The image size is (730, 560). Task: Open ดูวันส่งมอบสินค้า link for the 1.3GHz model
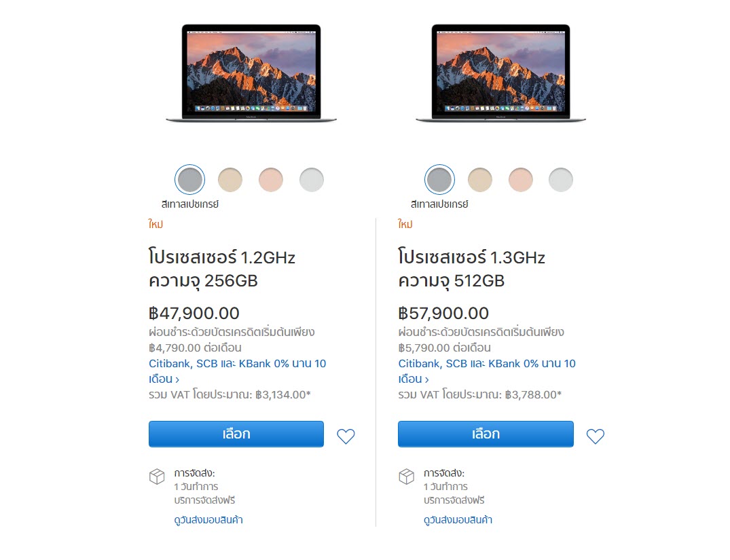coord(458,520)
